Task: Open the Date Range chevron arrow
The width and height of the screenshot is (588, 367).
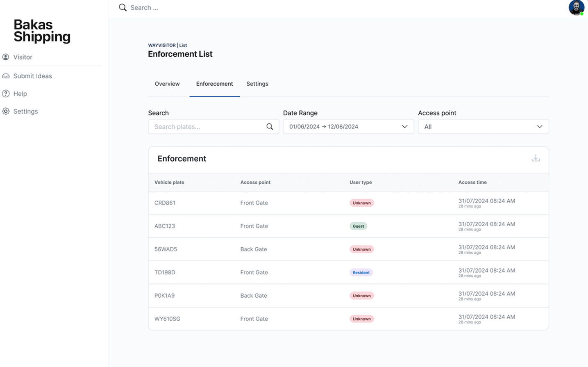Action: click(404, 127)
